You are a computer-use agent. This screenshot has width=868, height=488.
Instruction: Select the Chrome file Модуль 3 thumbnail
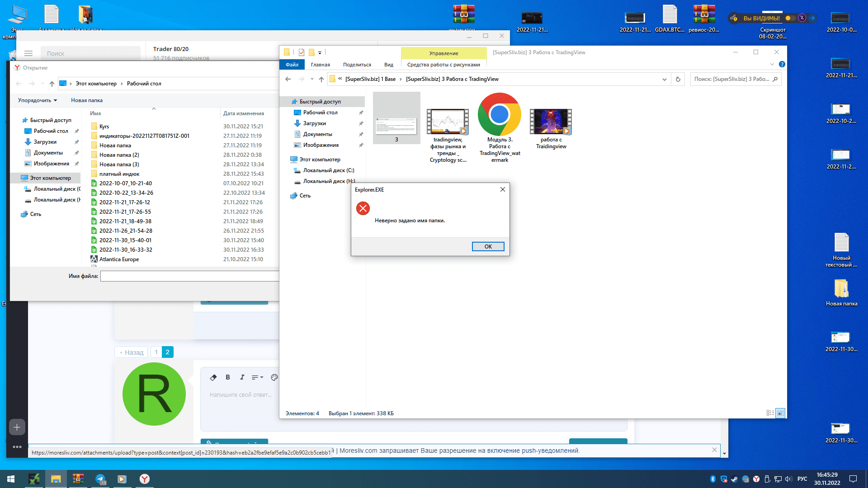click(500, 115)
